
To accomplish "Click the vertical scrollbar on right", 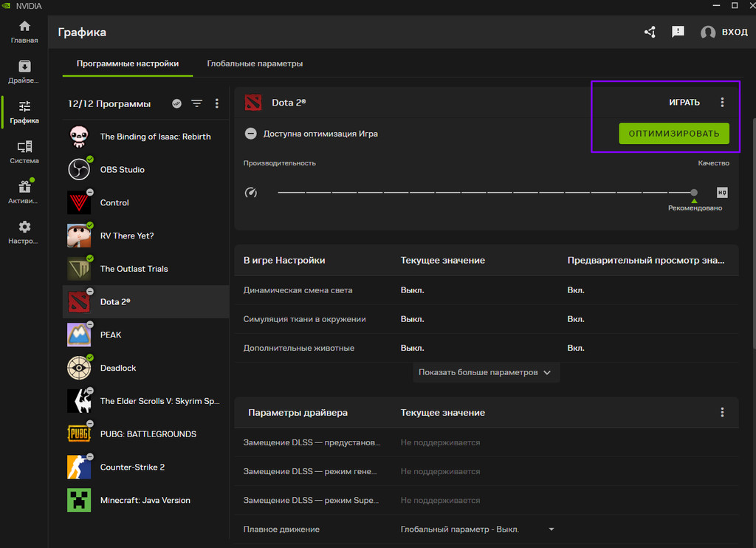I will point(754,232).
